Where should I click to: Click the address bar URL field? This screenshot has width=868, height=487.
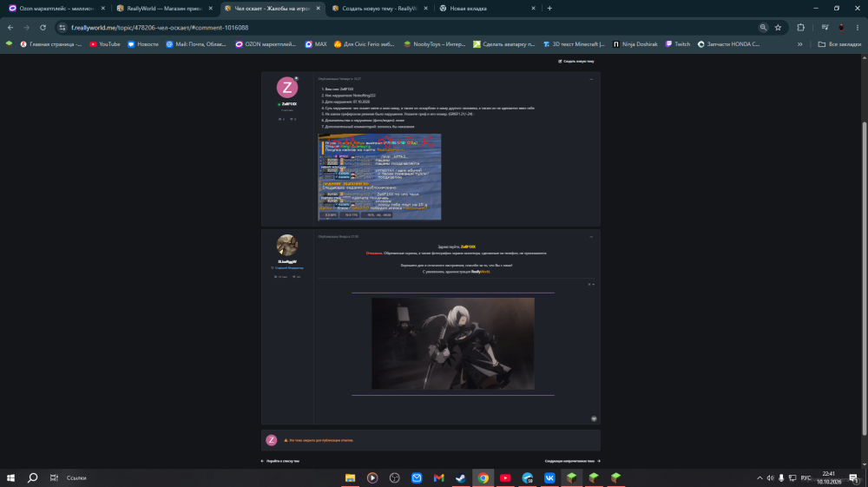click(x=410, y=27)
